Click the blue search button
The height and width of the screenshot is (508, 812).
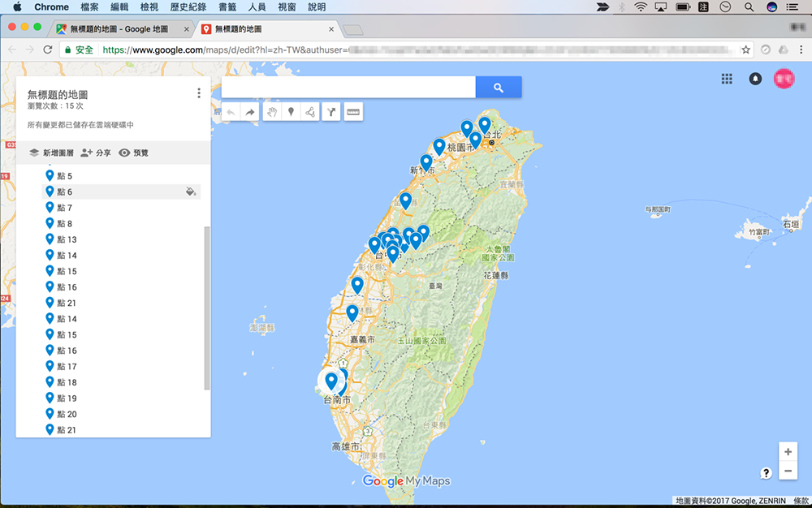499,88
